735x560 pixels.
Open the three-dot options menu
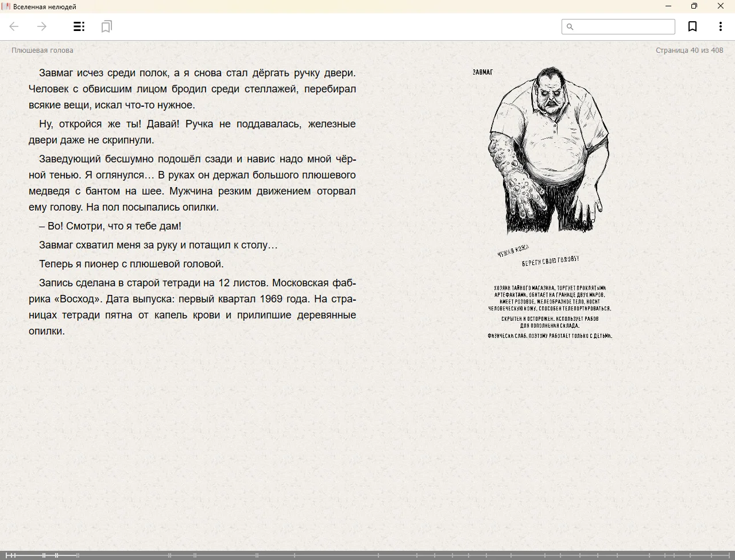click(720, 26)
